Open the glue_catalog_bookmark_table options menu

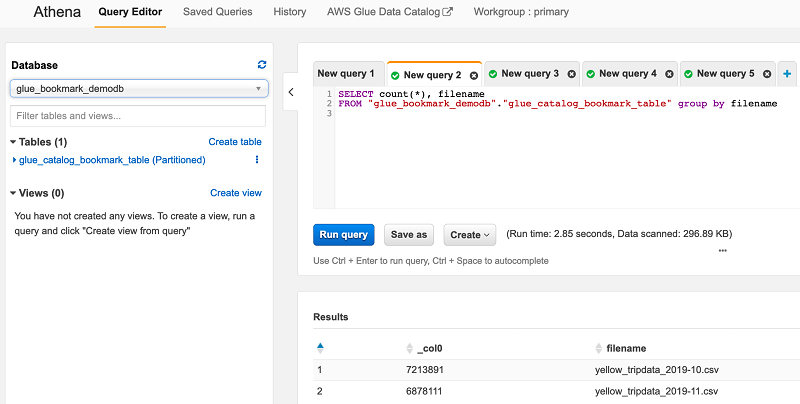point(257,160)
